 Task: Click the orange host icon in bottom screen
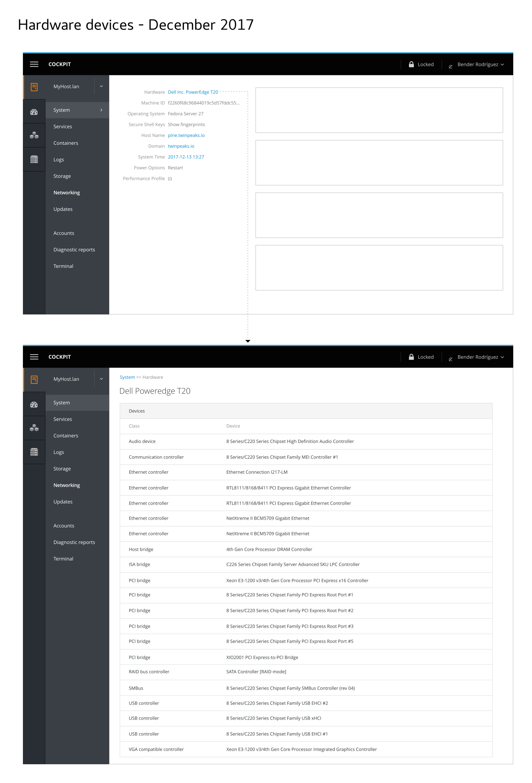click(34, 380)
